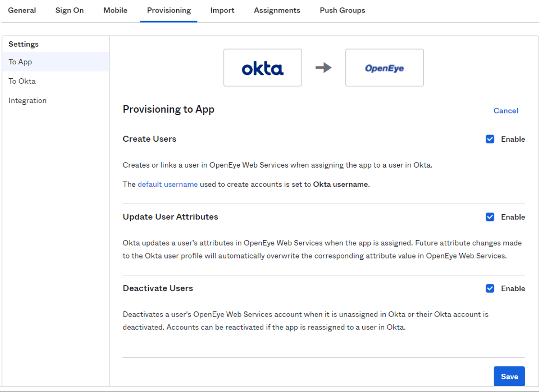
Task: Select the Provisioning tab
Action: point(168,10)
